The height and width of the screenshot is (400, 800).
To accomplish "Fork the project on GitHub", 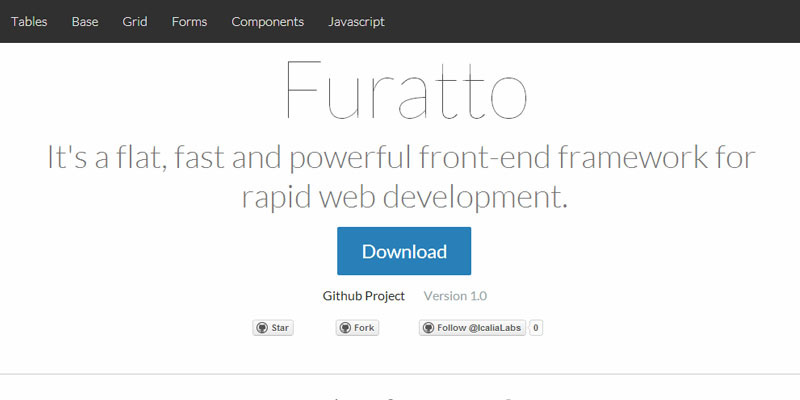I will click(x=357, y=328).
